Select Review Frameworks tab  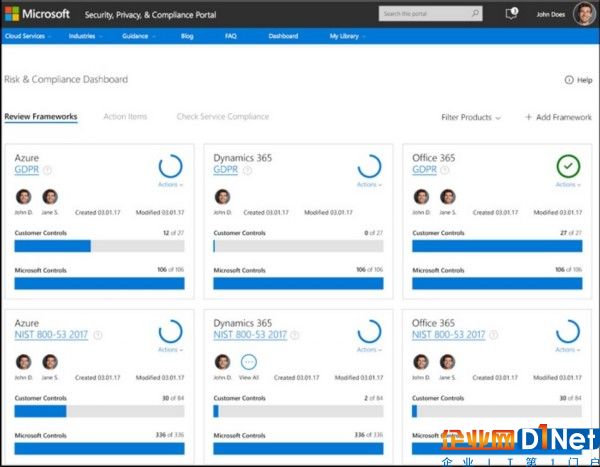[41, 117]
